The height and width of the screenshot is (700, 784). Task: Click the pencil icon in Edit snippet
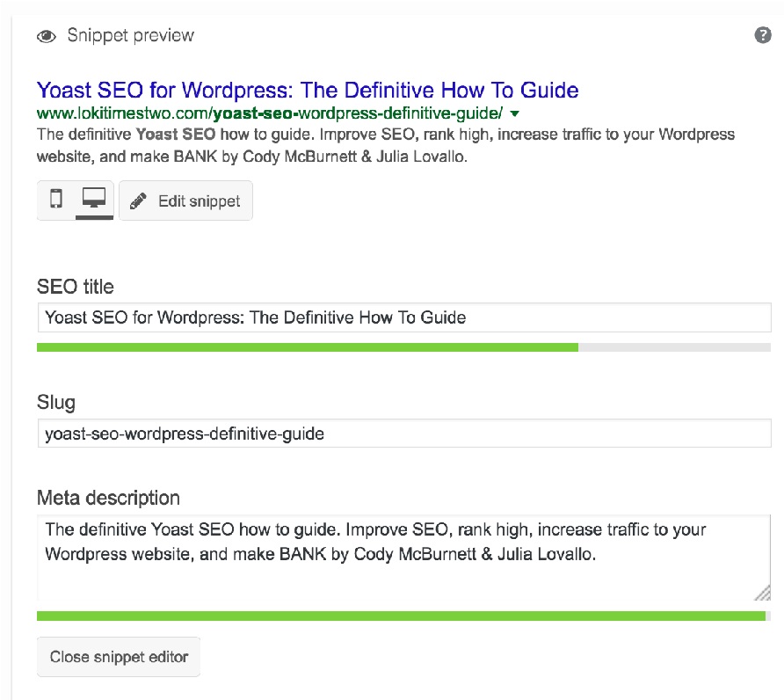coord(138,201)
